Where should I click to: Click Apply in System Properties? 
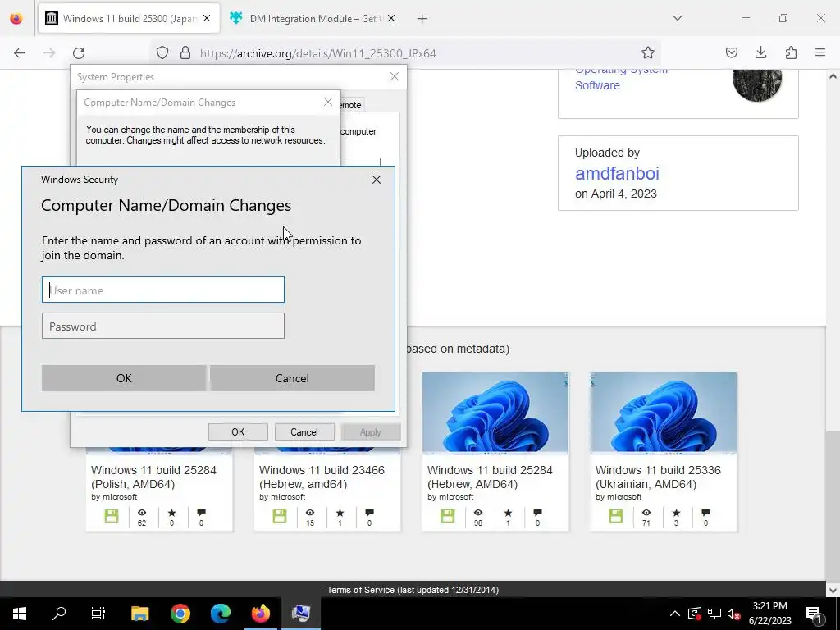(x=370, y=431)
